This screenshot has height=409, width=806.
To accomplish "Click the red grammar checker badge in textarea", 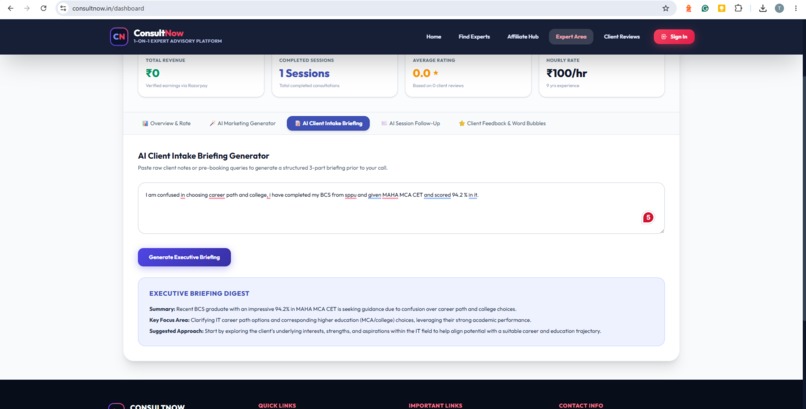I will pos(648,217).
